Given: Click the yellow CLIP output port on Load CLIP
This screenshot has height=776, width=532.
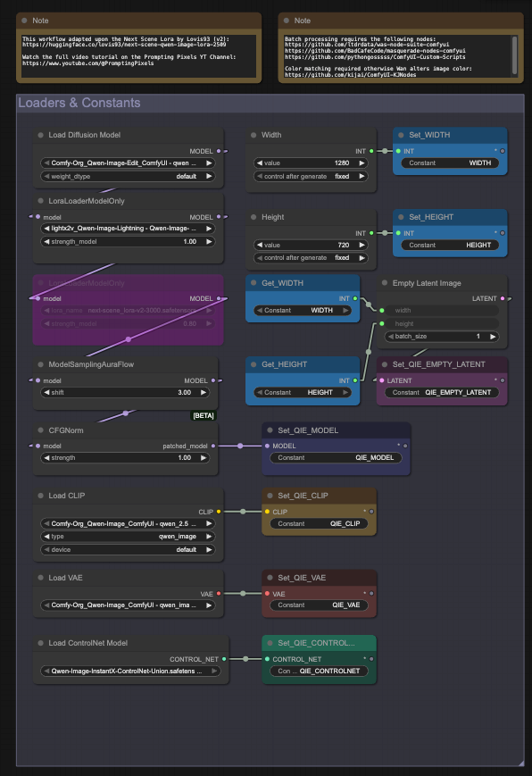Looking at the screenshot, I should coord(218,512).
